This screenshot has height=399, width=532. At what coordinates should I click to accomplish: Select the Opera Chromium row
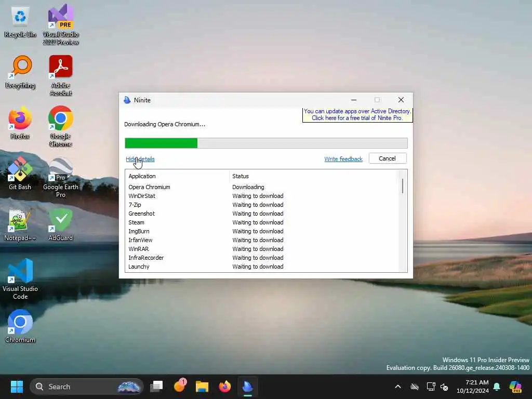point(261,187)
